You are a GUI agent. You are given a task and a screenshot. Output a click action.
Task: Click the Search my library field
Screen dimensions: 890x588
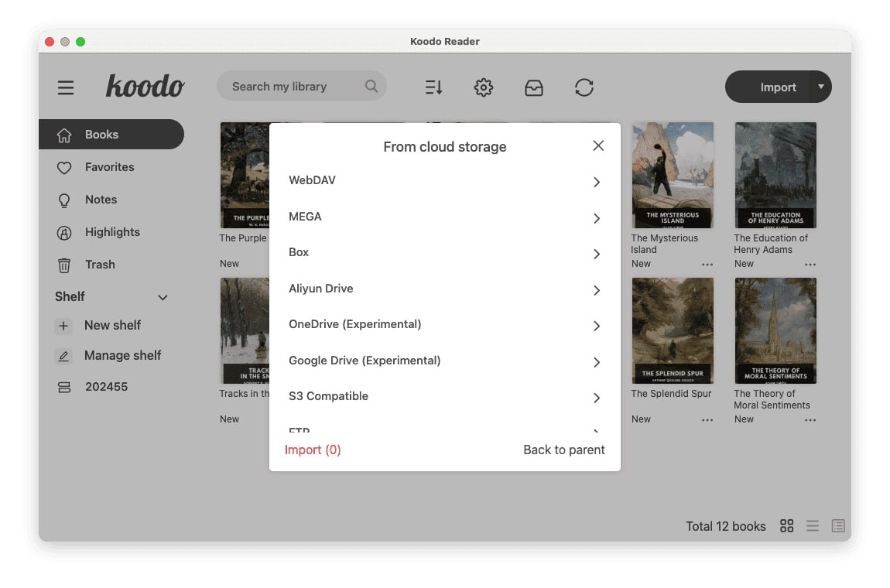[301, 87]
